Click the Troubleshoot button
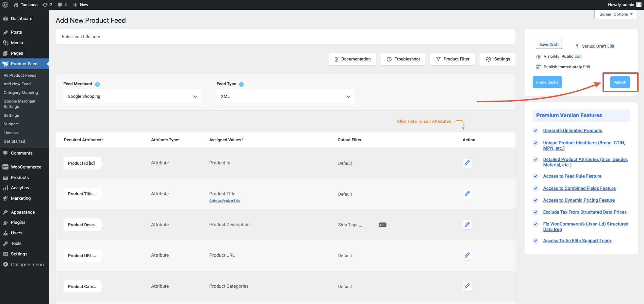 click(403, 59)
